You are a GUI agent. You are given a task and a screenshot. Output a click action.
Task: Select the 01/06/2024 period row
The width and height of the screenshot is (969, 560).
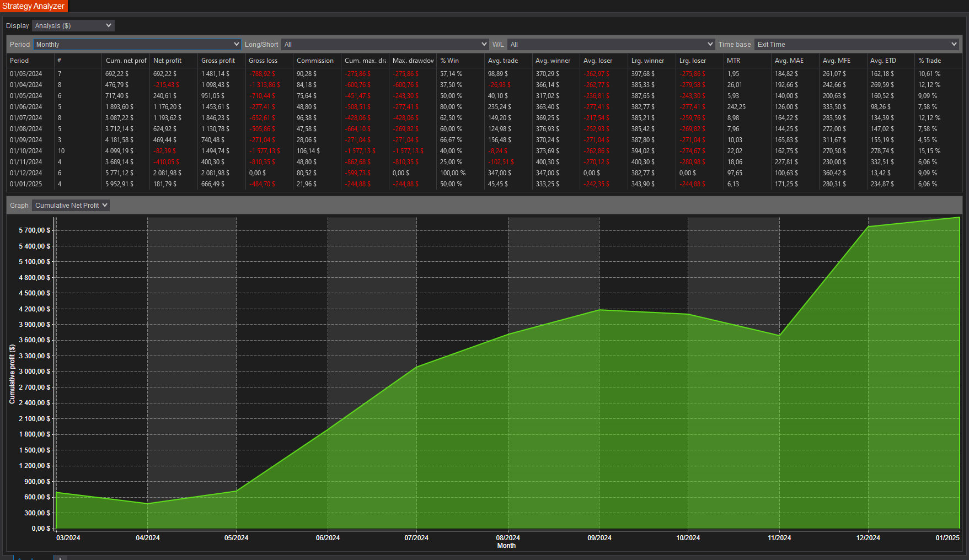pos(484,107)
